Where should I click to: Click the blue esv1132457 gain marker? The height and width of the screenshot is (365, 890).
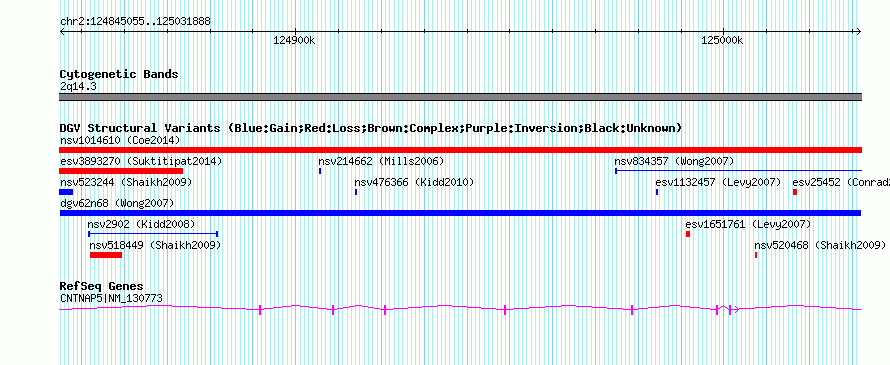(x=657, y=192)
